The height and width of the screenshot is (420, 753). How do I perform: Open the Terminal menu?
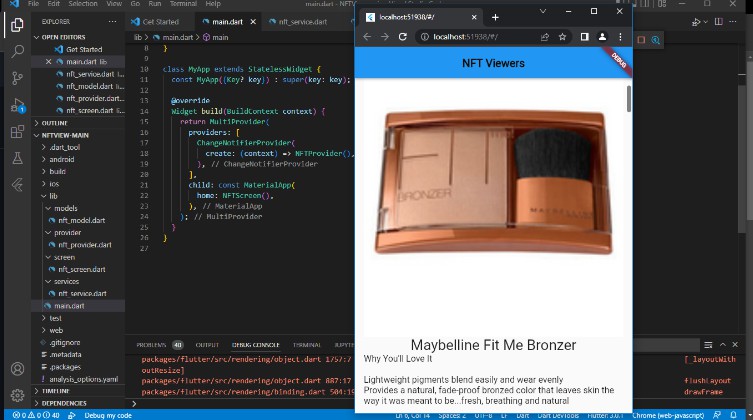[x=183, y=3]
